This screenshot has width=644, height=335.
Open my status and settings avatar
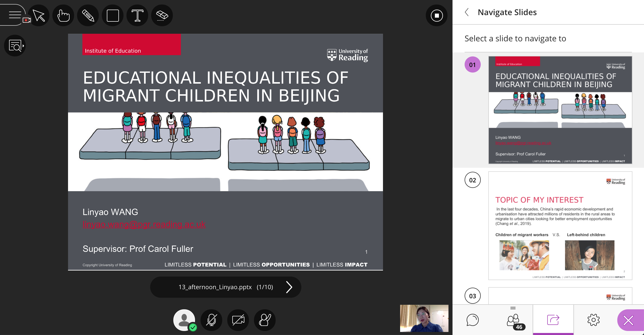pos(184,320)
